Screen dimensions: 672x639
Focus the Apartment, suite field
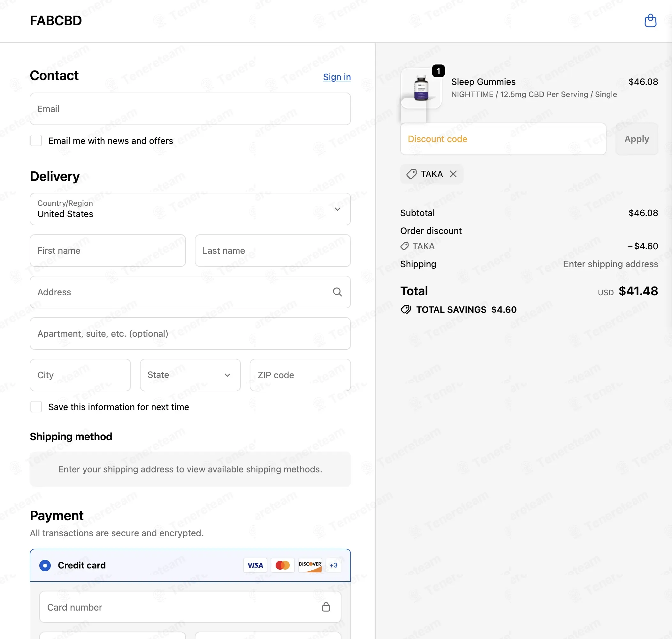pos(190,334)
